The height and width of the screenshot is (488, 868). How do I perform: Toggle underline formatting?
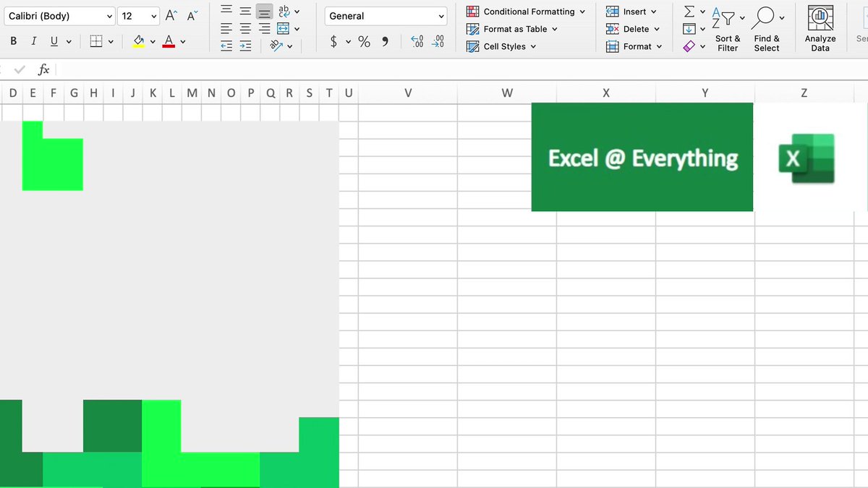pyautogui.click(x=54, y=41)
